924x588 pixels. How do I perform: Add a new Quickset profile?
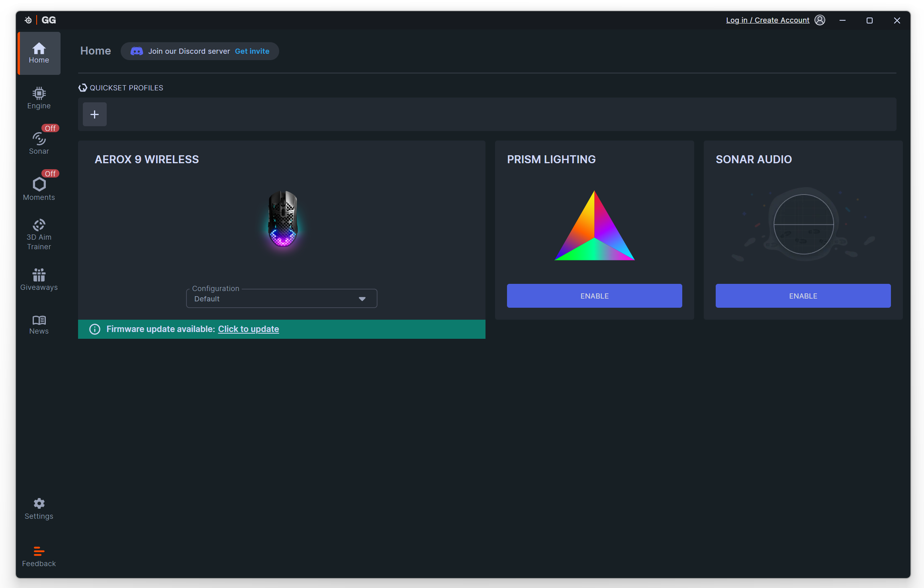pyautogui.click(x=94, y=115)
